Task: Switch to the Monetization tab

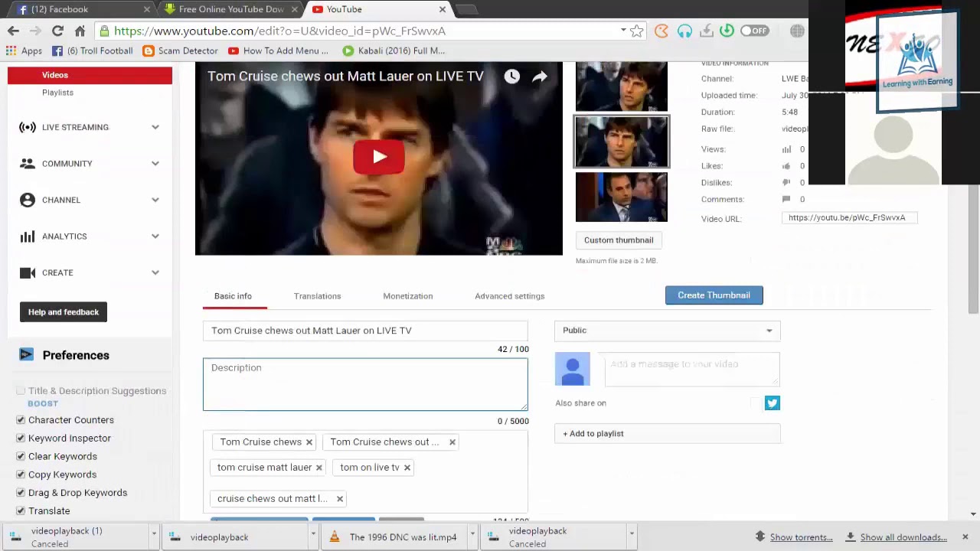Action: click(407, 296)
